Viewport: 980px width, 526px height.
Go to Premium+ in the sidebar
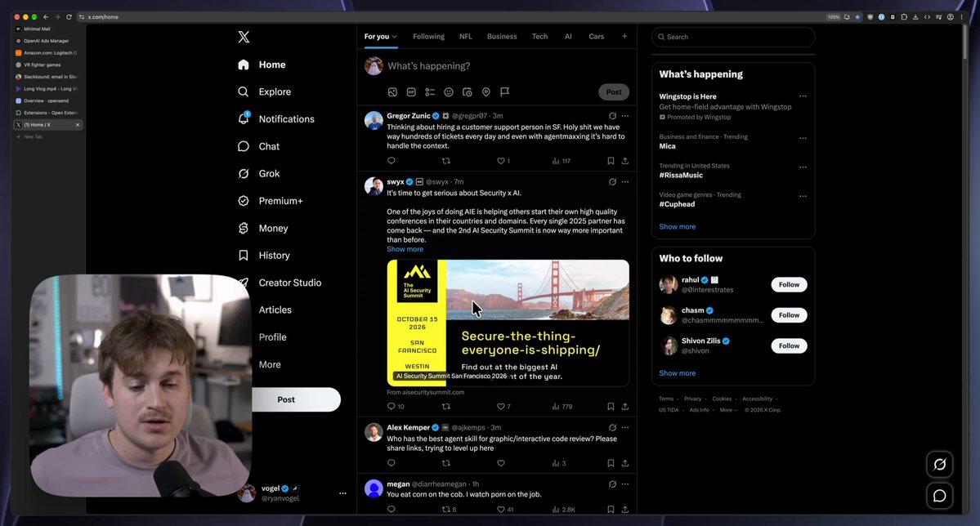click(x=270, y=201)
